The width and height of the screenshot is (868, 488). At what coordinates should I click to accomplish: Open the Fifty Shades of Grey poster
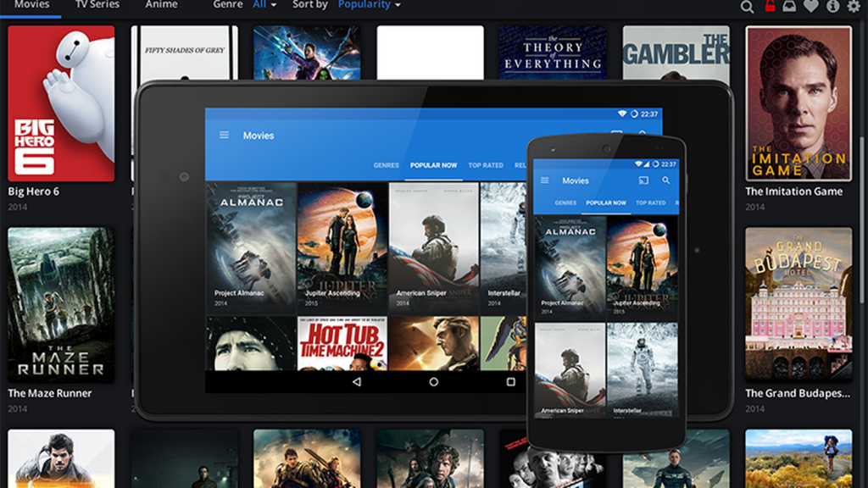[184, 53]
